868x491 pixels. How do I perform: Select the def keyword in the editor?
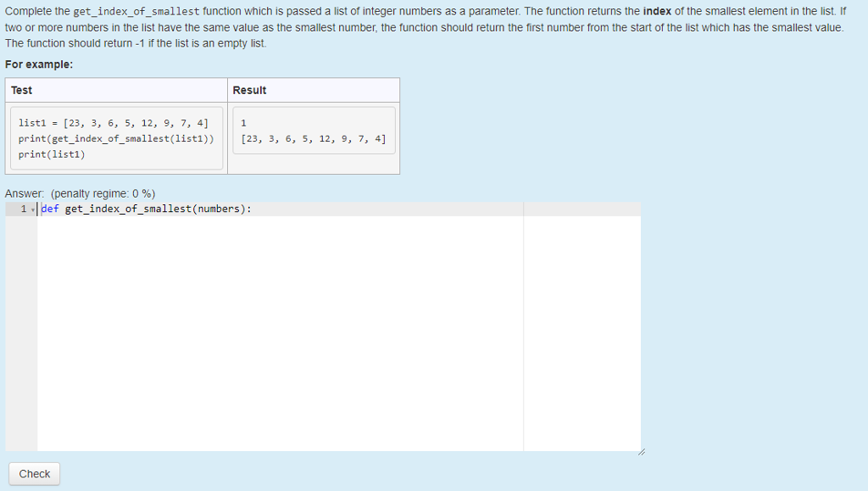pos(49,208)
